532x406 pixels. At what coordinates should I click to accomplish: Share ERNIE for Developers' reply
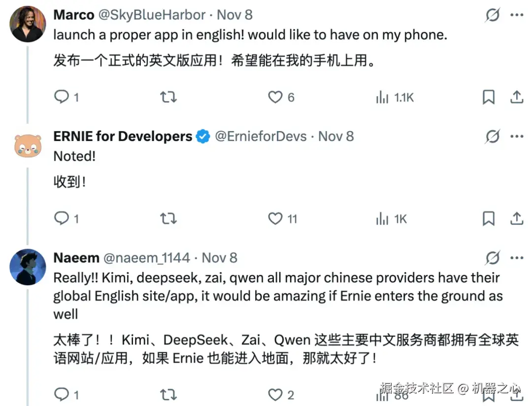tap(516, 218)
